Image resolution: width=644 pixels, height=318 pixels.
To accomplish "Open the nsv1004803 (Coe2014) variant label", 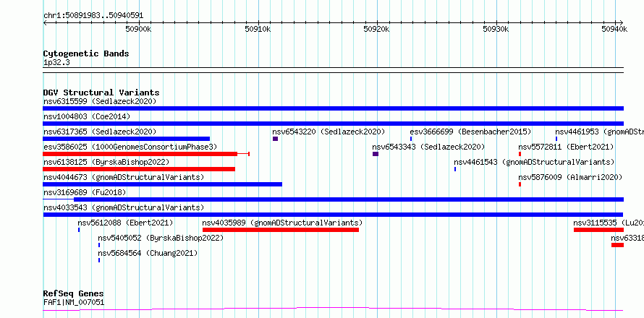I will point(87,116).
